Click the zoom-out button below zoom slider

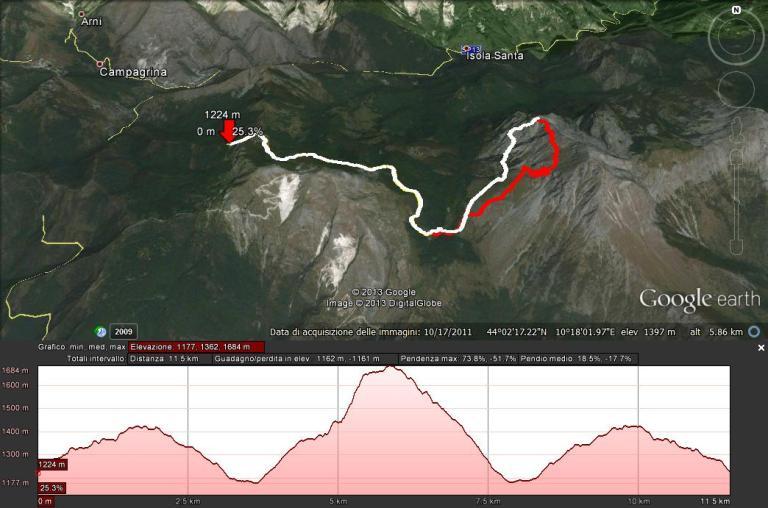pyautogui.click(x=737, y=247)
